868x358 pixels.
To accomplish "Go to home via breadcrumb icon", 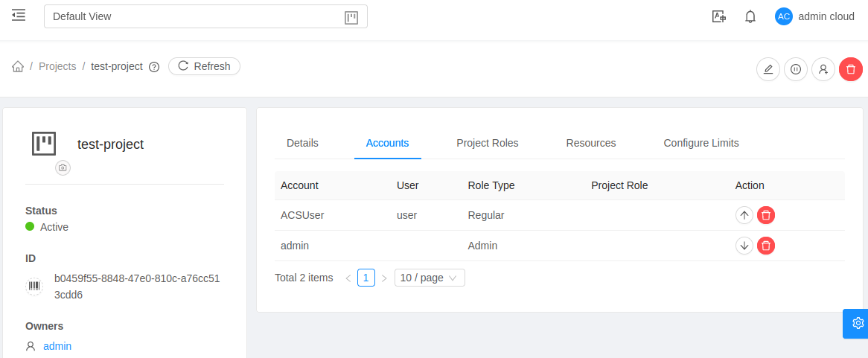I will pos(18,66).
